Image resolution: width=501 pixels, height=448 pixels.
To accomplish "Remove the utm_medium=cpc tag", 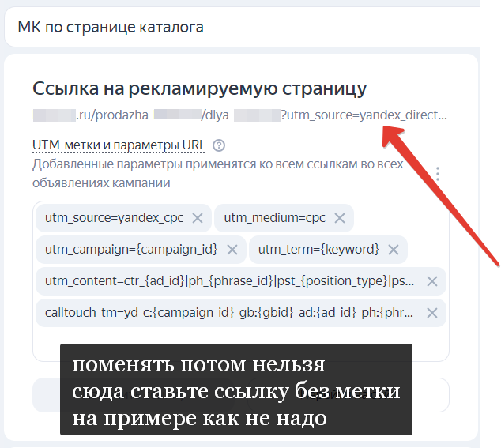I will point(340,218).
